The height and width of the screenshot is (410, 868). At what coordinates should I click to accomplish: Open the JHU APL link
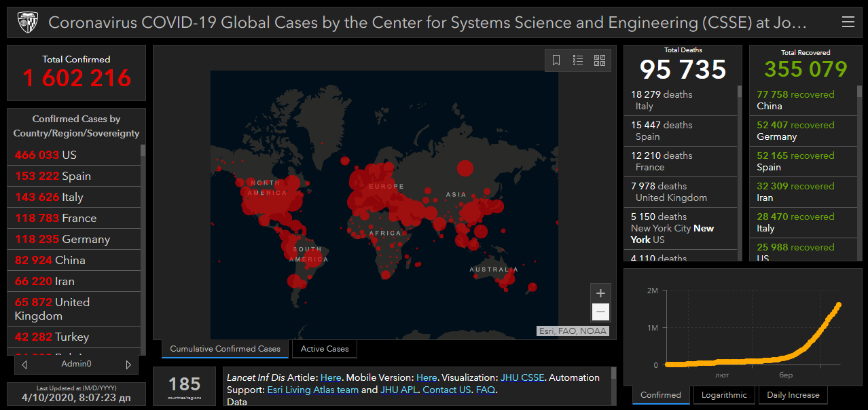click(399, 390)
